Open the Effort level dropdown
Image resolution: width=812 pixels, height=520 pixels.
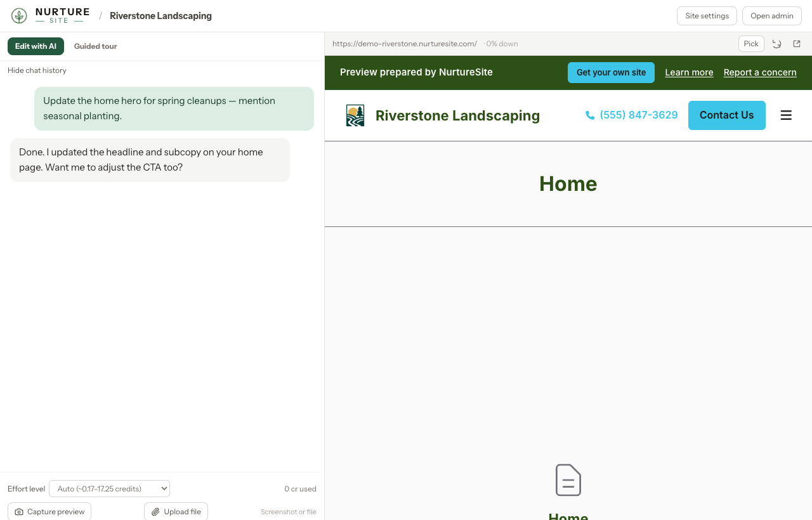tap(109, 488)
